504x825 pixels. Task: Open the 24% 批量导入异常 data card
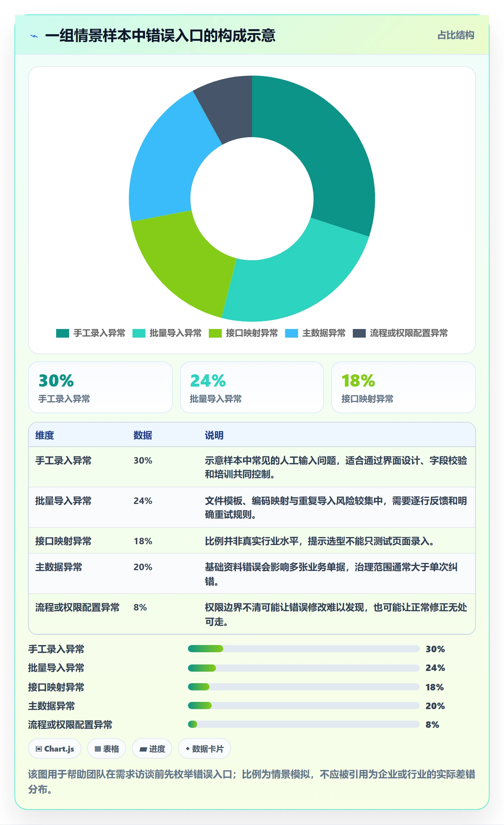252,387
